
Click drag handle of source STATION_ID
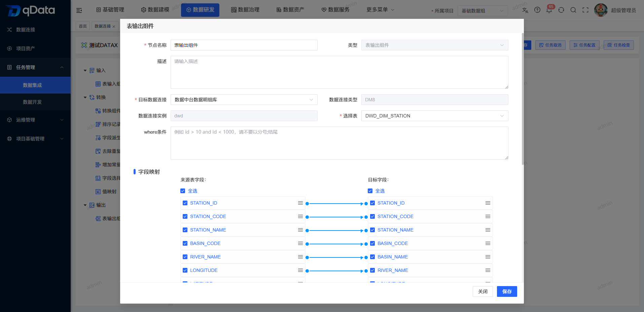pyautogui.click(x=300, y=203)
